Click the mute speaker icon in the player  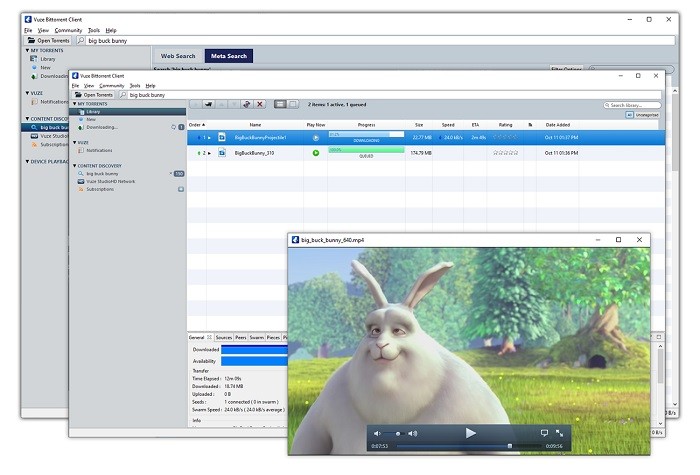click(x=378, y=433)
